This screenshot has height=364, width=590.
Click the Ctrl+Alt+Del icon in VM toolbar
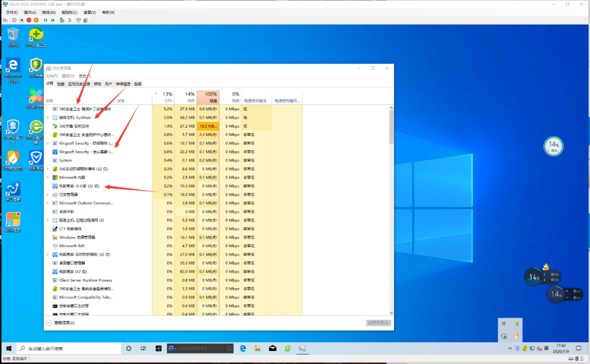[5, 20]
